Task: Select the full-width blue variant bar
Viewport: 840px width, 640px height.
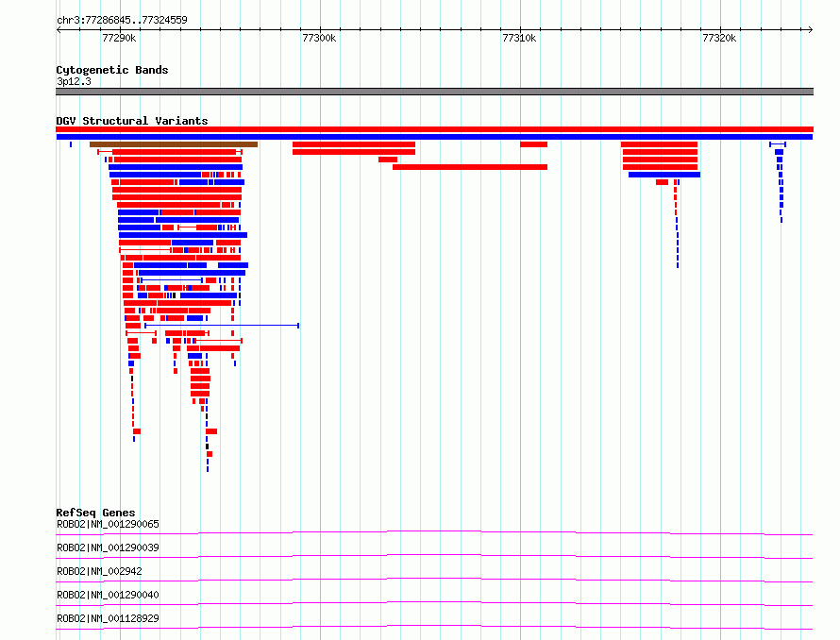Action: (x=434, y=137)
